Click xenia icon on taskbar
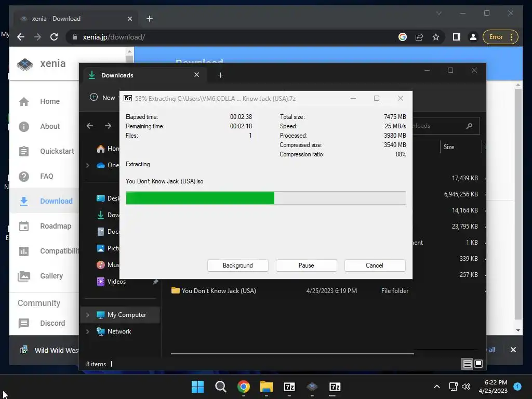 312,387
